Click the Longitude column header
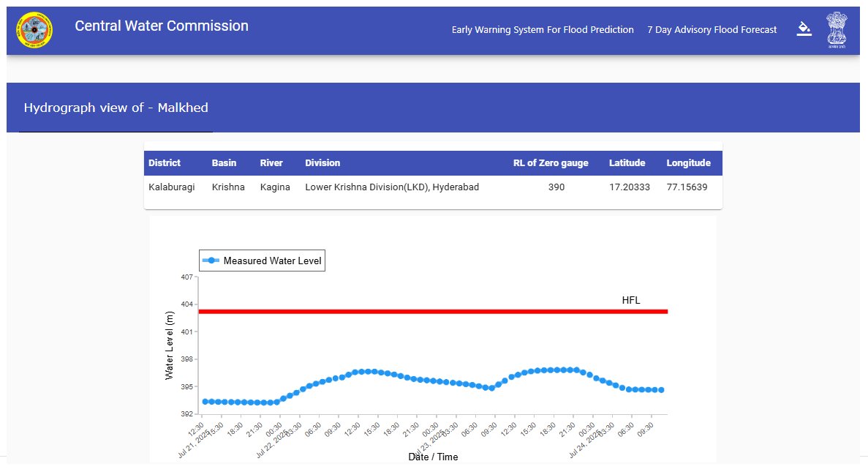The height and width of the screenshot is (472, 868). tap(688, 163)
